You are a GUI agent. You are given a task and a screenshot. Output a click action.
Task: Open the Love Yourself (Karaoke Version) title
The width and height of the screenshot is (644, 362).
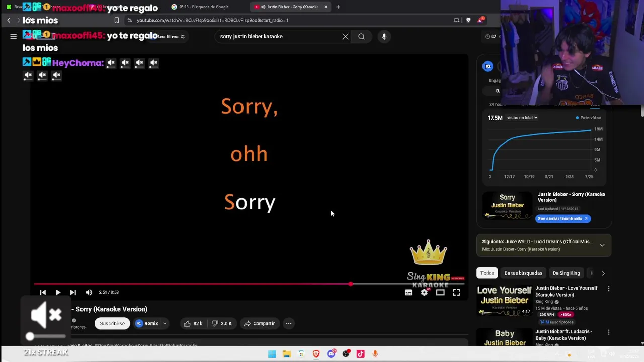point(566,291)
